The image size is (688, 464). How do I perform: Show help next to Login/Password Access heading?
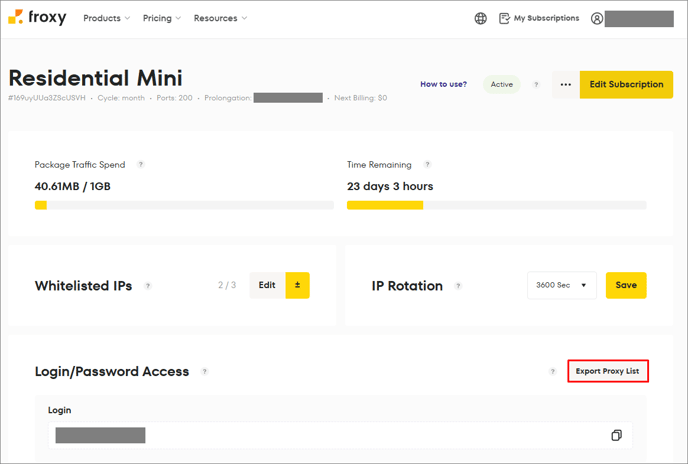204,371
